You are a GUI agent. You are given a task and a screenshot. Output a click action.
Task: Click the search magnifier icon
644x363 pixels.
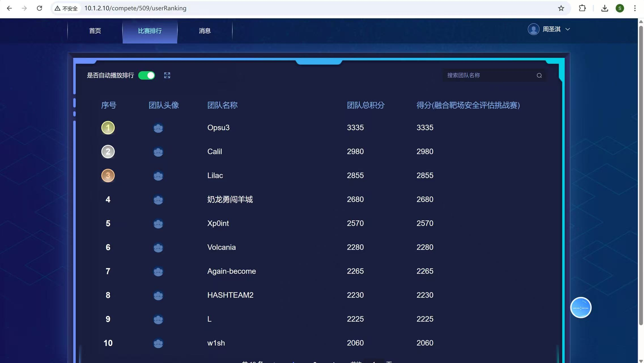tap(539, 75)
